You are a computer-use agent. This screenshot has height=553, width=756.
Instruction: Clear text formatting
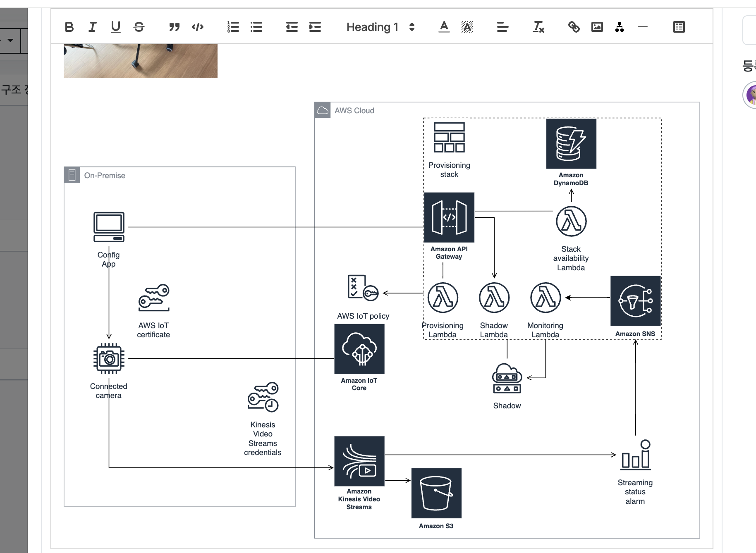pos(538,27)
